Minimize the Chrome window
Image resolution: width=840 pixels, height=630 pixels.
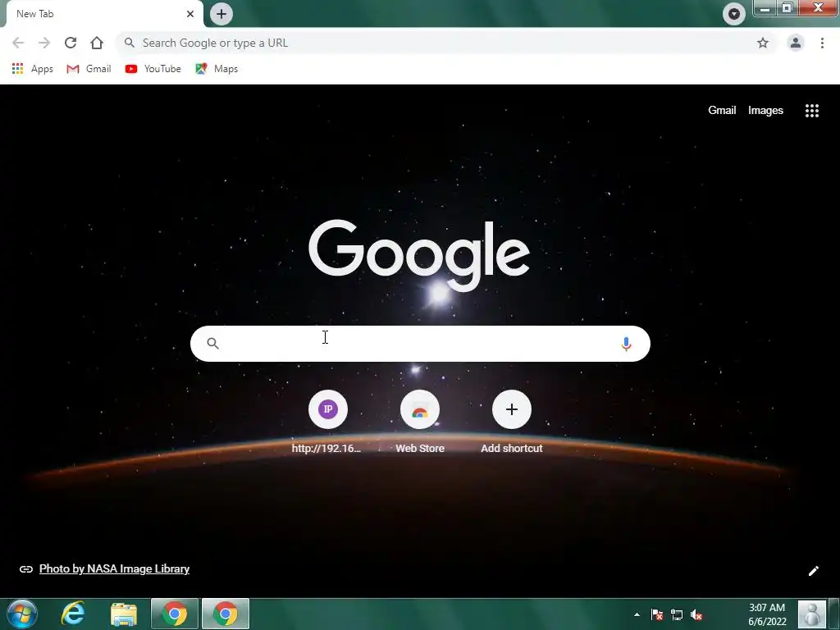click(765, 8)
